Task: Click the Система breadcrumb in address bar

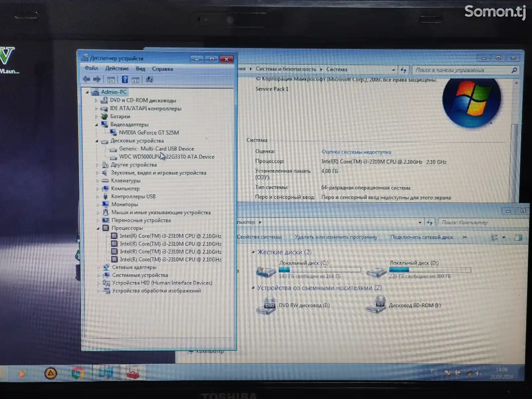Action: coord(336,69)
